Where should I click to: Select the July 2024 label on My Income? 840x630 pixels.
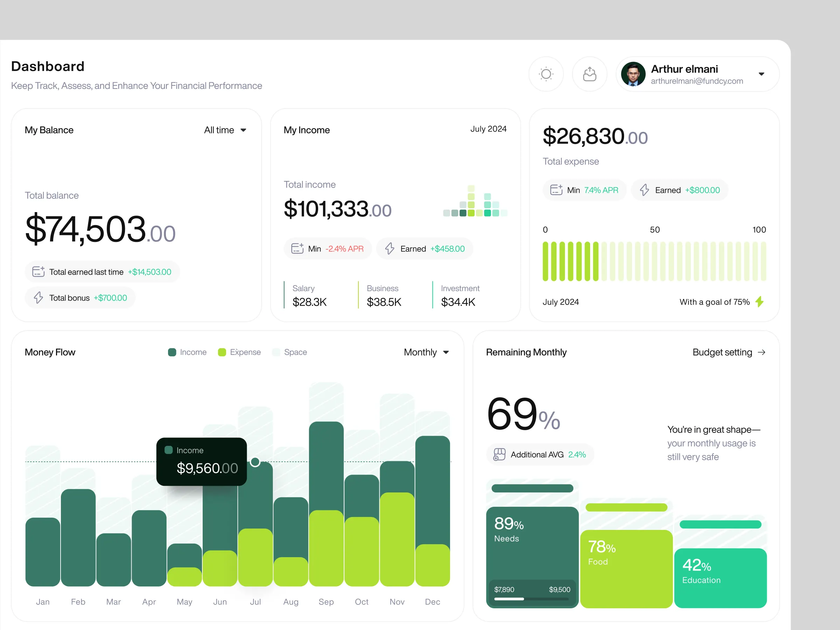488,129
